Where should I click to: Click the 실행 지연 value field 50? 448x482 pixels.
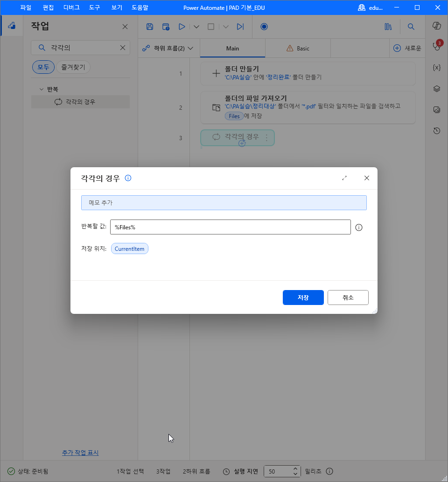point(278,472)
